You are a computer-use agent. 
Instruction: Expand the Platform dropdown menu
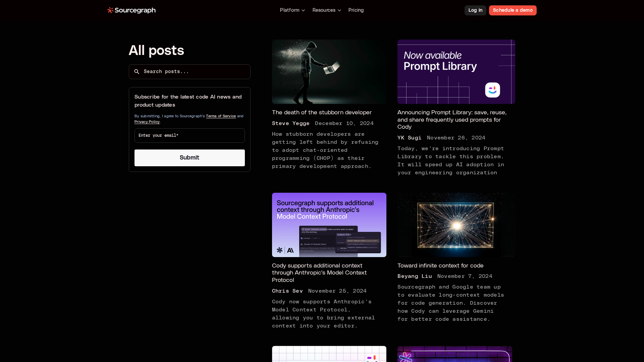292,10
